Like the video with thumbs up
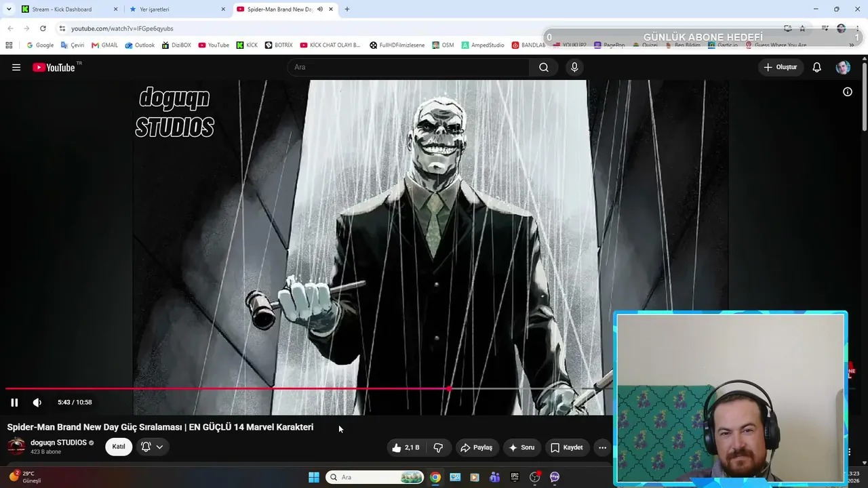The height and width of the screenshot is (488, 868). (406, 447)
